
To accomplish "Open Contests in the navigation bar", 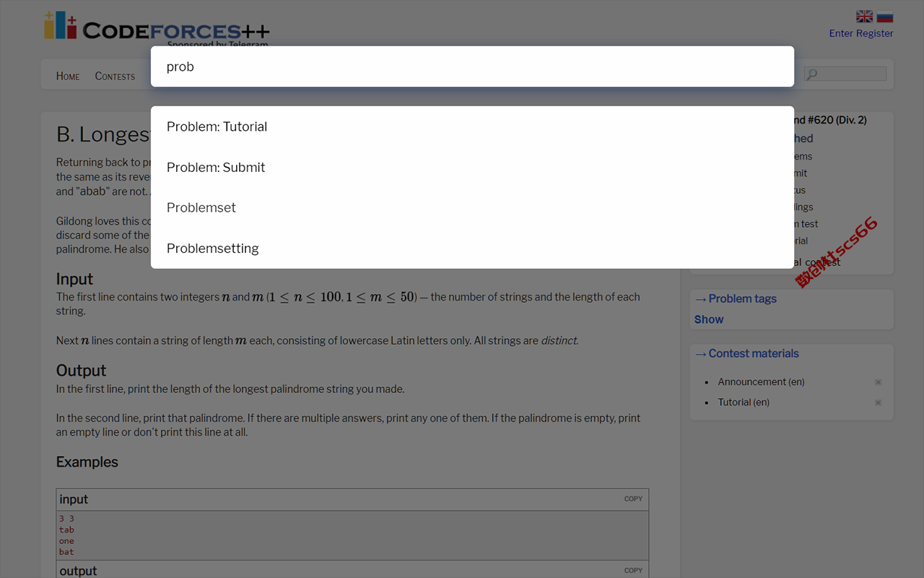I will pyautogui.click(x=115, y=76).
